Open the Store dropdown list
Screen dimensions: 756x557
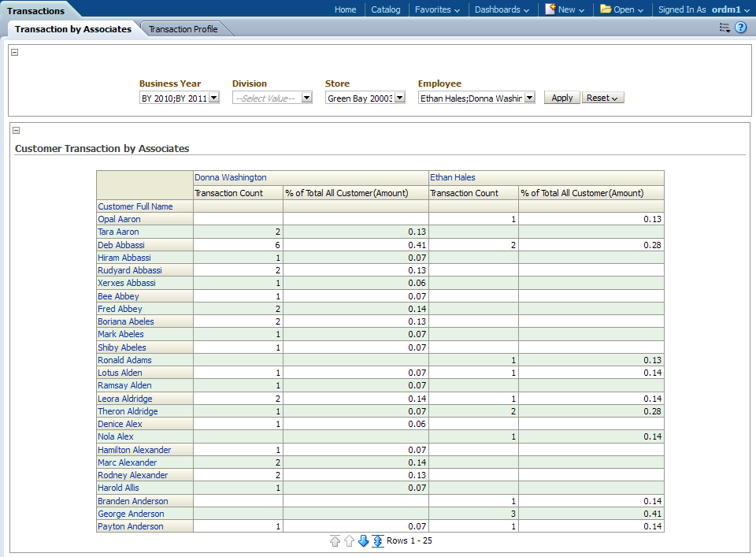tap(400, 98)
